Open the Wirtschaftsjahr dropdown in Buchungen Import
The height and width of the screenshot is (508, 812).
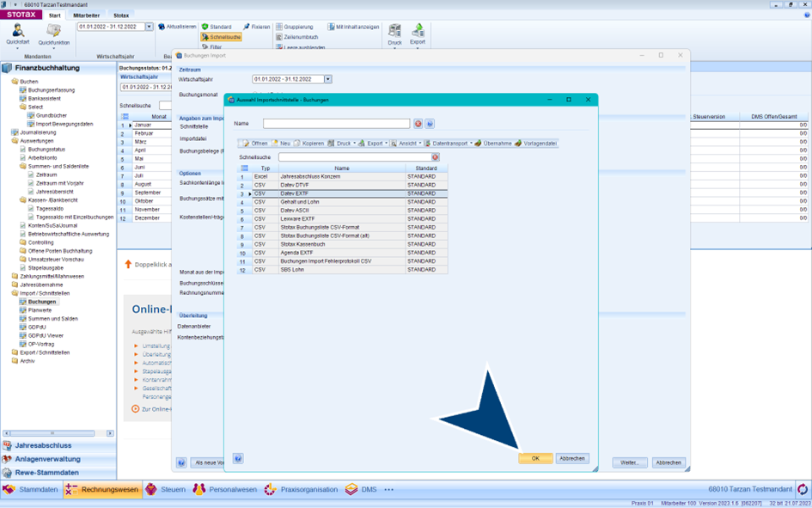coord(327,79)
